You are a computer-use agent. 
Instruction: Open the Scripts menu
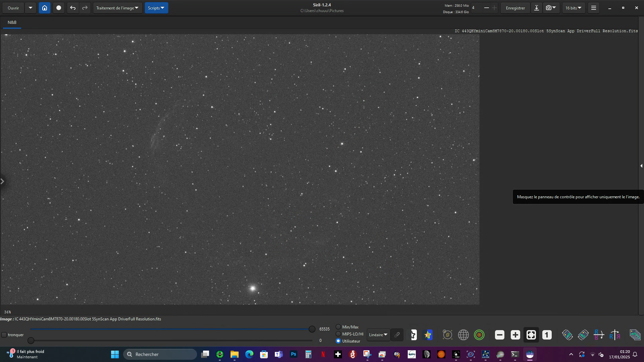click(156, 8)
